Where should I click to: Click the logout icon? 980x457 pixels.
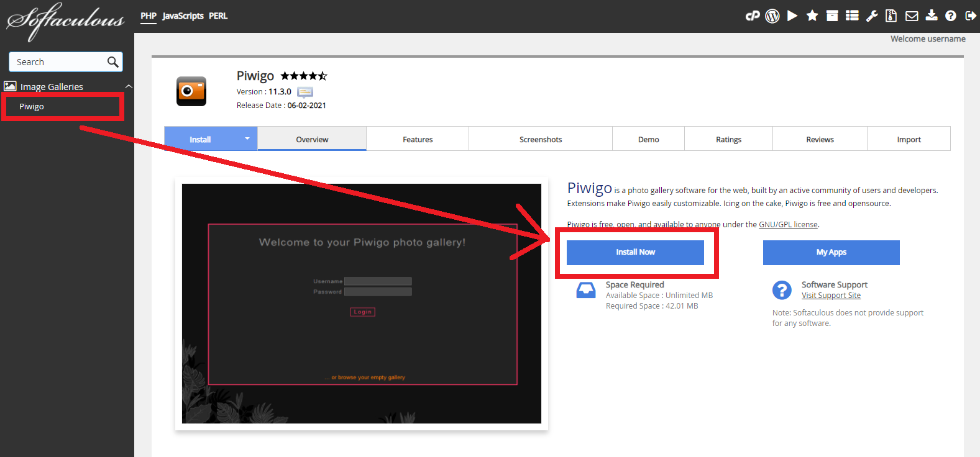971,16
